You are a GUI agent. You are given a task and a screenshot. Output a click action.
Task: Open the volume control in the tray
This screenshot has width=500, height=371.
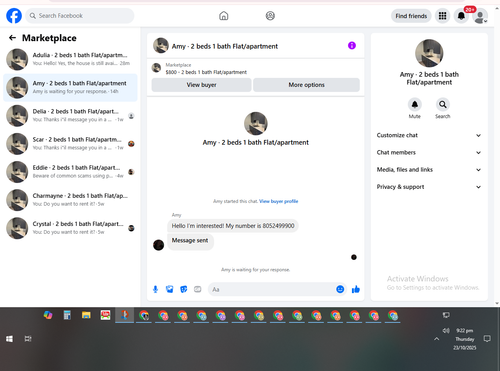(x=446, y=330)
